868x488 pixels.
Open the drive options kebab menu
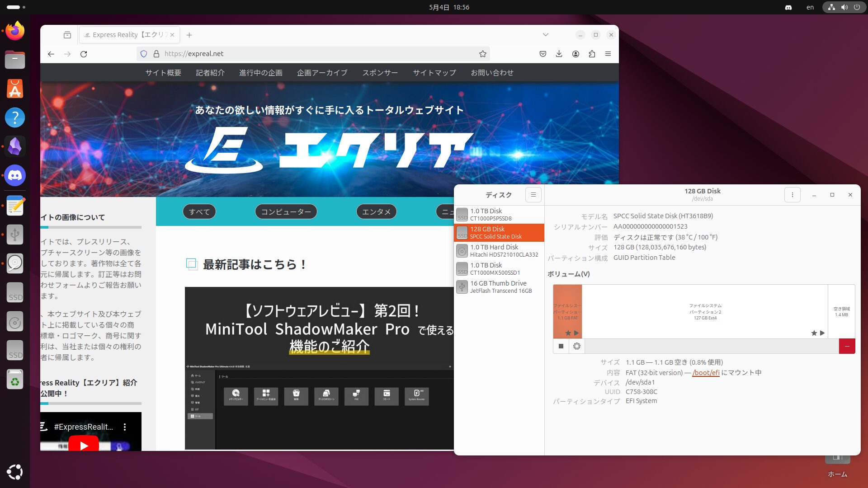(x=792, y=195)
